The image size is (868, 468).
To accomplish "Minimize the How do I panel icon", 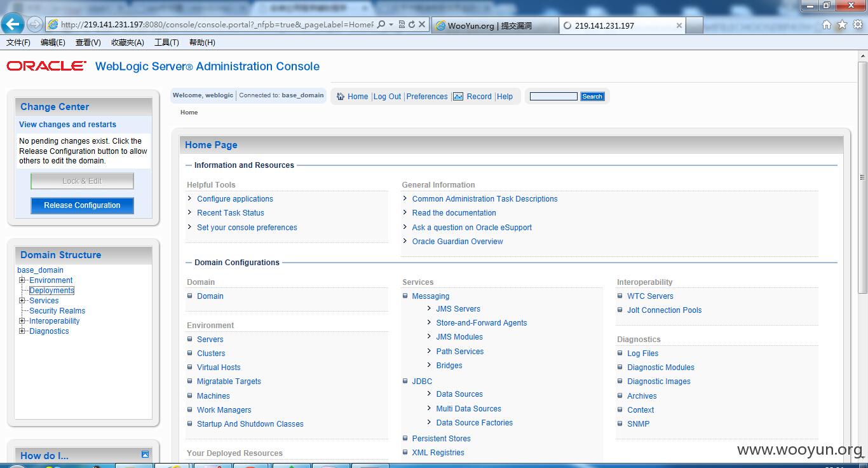I will [145, 454].
